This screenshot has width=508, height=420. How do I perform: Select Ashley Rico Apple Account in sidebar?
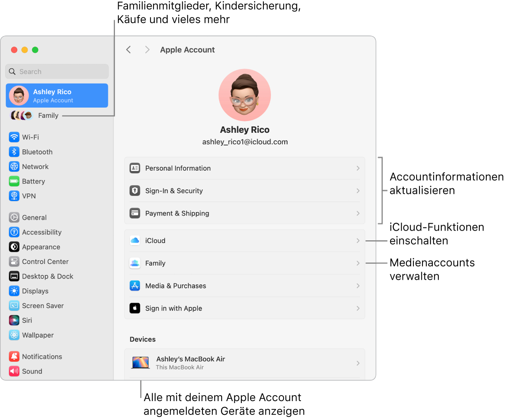57,95
